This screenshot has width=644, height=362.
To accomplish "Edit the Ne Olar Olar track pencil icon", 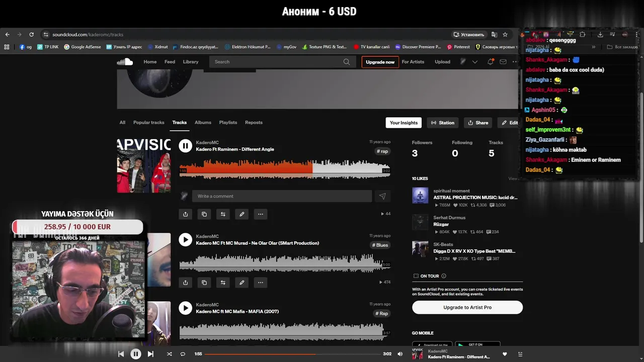I will click(x=242, y=283).
